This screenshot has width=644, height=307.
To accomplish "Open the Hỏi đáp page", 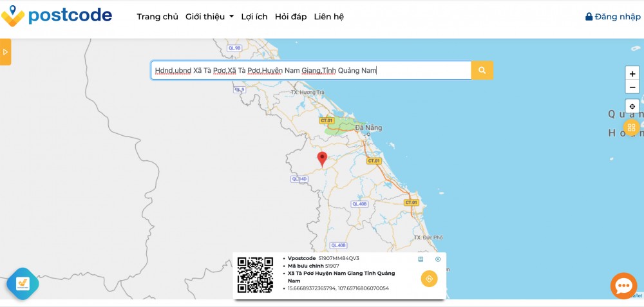I will (290, 17).
